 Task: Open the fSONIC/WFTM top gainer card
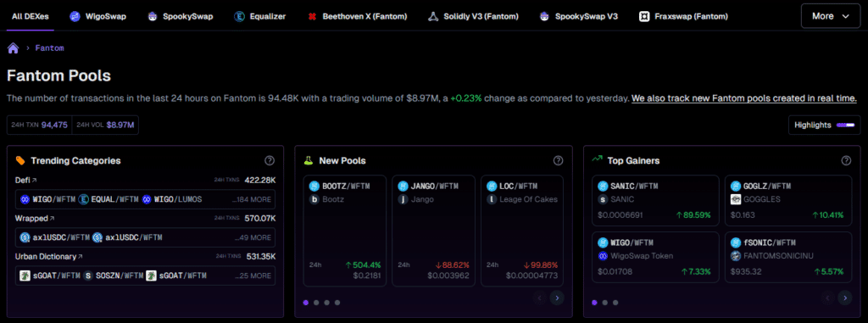coord(788,257)
